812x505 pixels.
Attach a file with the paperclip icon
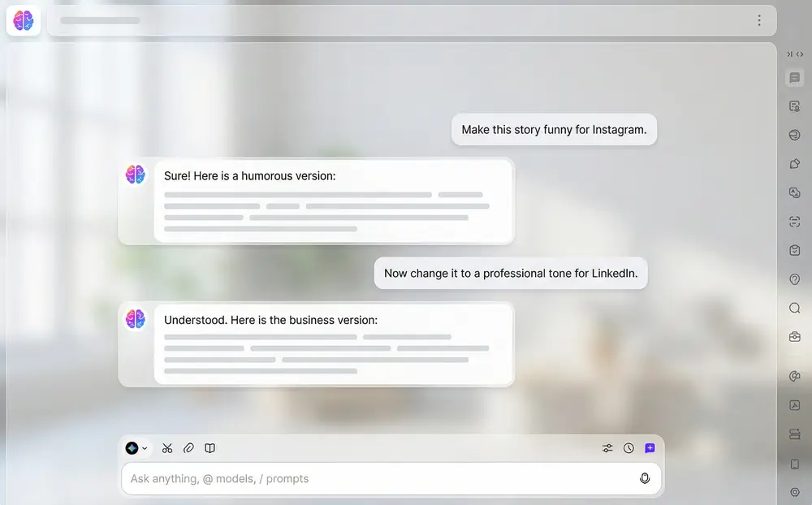coord(188,448)
